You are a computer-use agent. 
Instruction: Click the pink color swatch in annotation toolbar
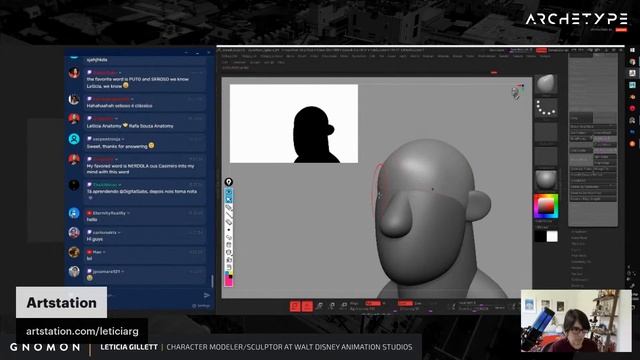tap(229, 282)
